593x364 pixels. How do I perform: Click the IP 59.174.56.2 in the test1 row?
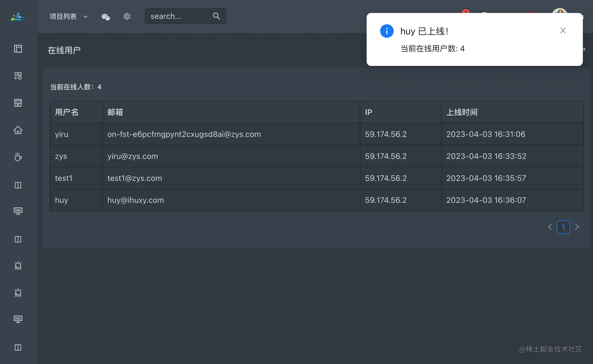386,178
